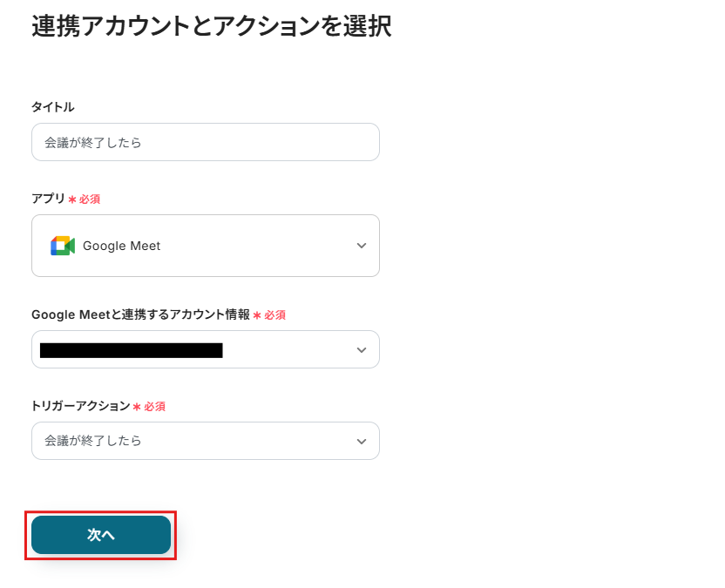Click the アプリ field label
This screenshot has height=588, width=725.
pos(48,199)
